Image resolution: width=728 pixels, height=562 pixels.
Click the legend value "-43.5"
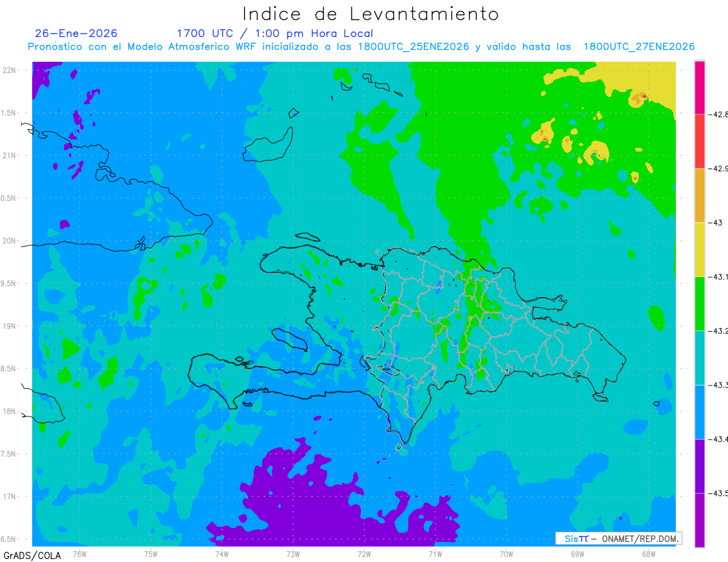[718, 493]
